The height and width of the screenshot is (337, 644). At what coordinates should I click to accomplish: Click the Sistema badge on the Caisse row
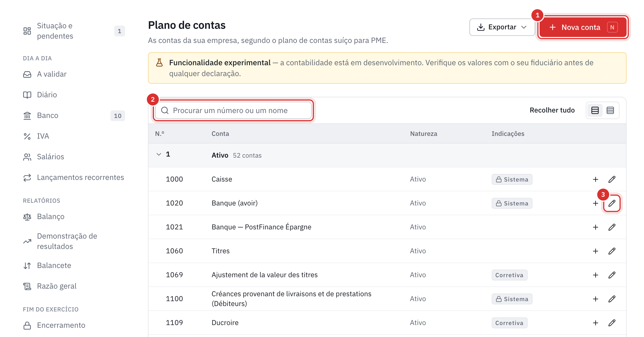pyautogui.click(x=512, y=179)
